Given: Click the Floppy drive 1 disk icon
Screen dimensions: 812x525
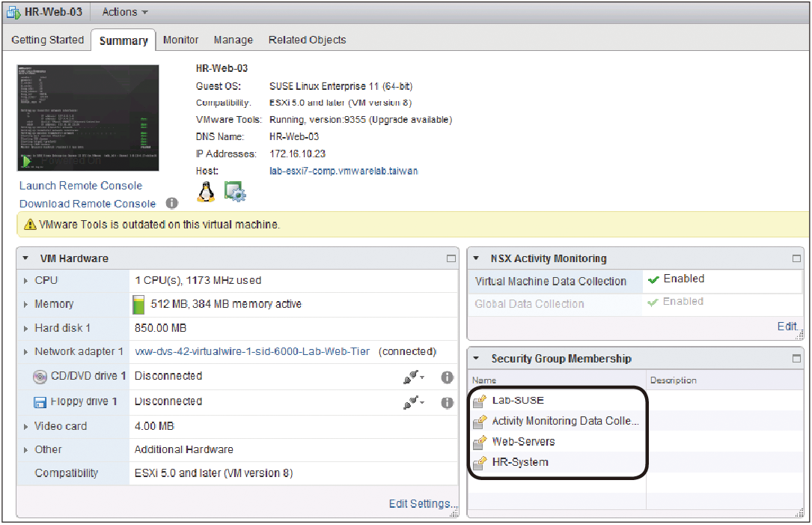Looking at the screenshot, I should tap(40, 402).
